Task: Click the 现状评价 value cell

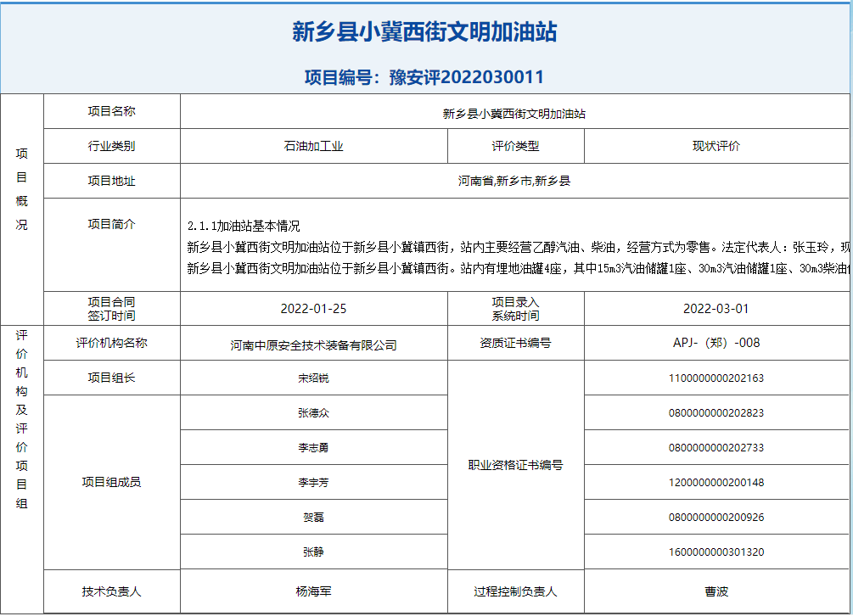Action: point(716,146)
